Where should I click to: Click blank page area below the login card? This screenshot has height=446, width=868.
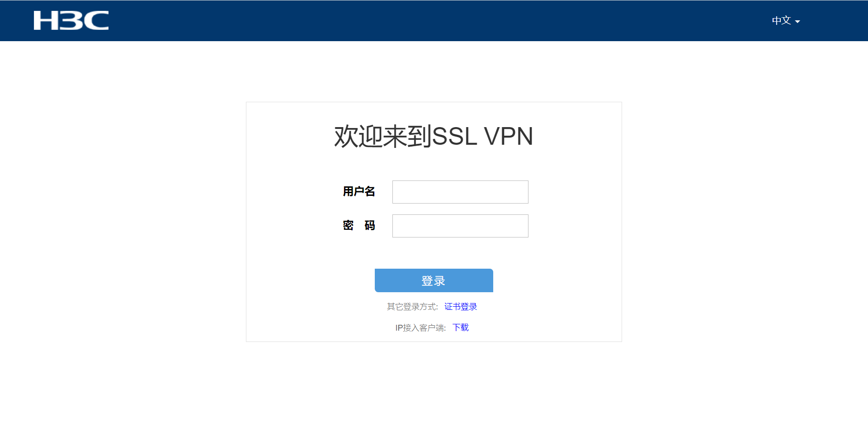[x=434, y=394]
